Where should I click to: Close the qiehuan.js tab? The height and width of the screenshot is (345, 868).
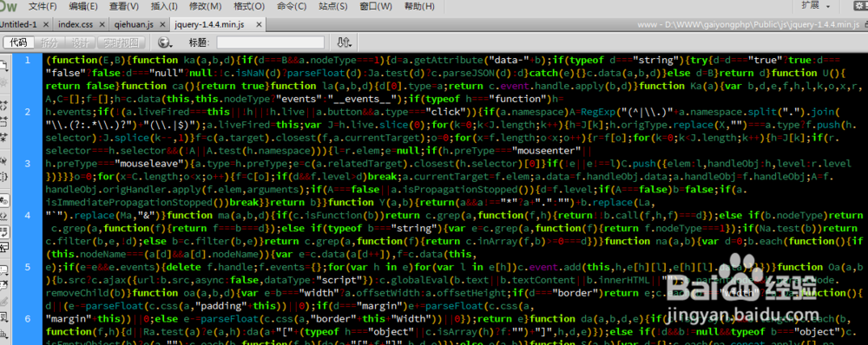tap(162, 25)
